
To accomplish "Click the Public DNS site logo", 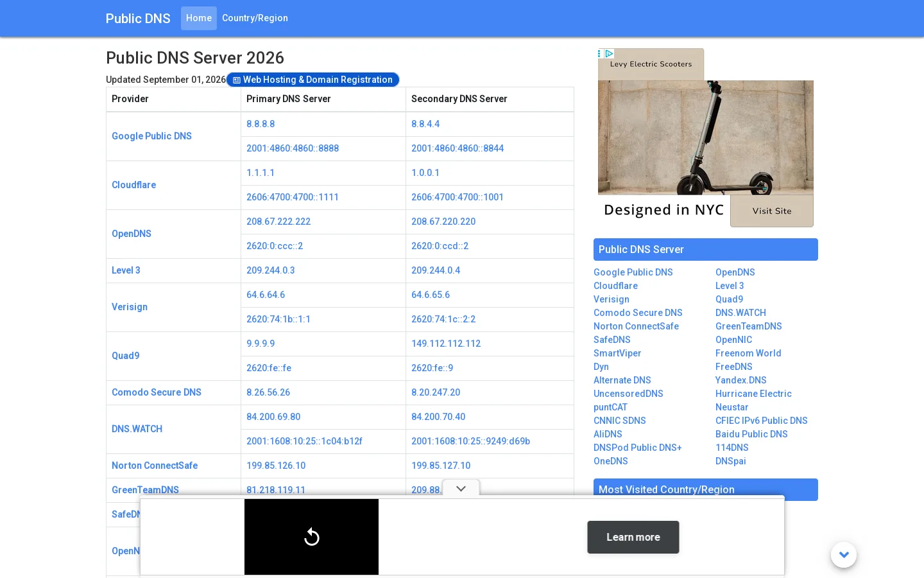I will click(138, 19).
